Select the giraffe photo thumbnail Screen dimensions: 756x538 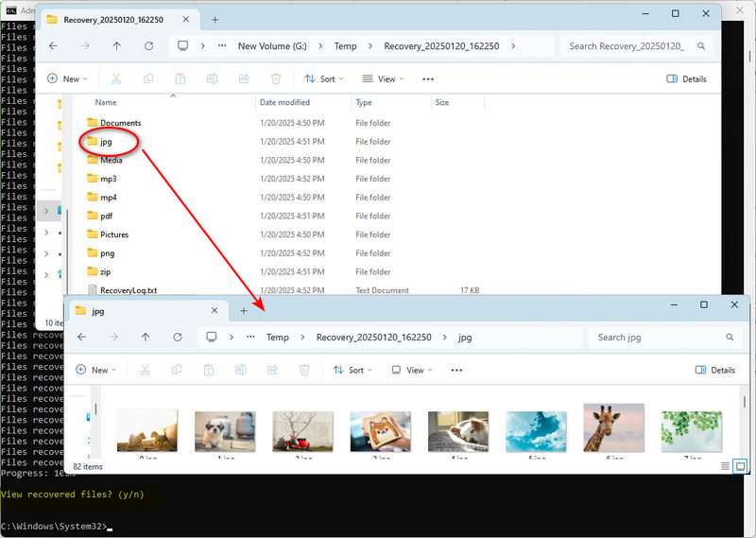pos(613,428)
